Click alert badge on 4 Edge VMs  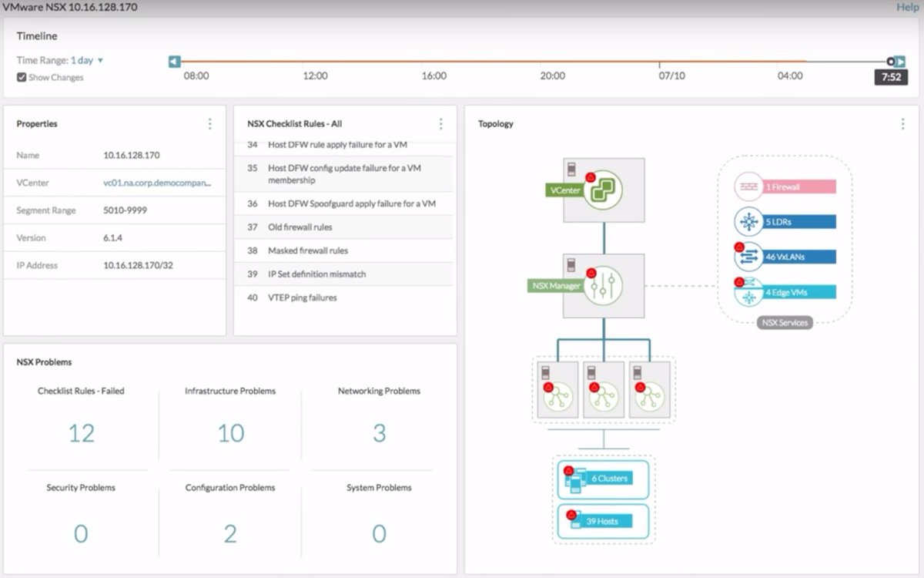[x=740, y=282]
